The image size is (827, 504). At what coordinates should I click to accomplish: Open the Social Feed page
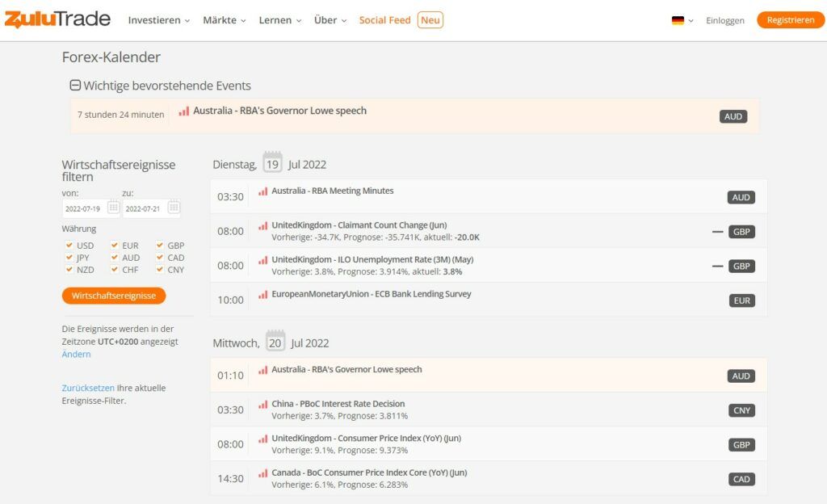(384, 20)
